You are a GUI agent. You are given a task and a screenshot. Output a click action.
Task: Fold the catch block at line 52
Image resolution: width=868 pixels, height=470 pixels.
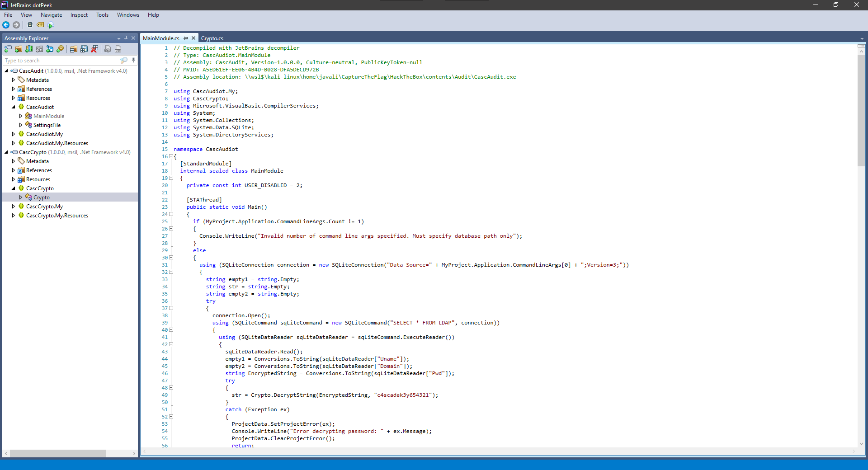point(171,417)
